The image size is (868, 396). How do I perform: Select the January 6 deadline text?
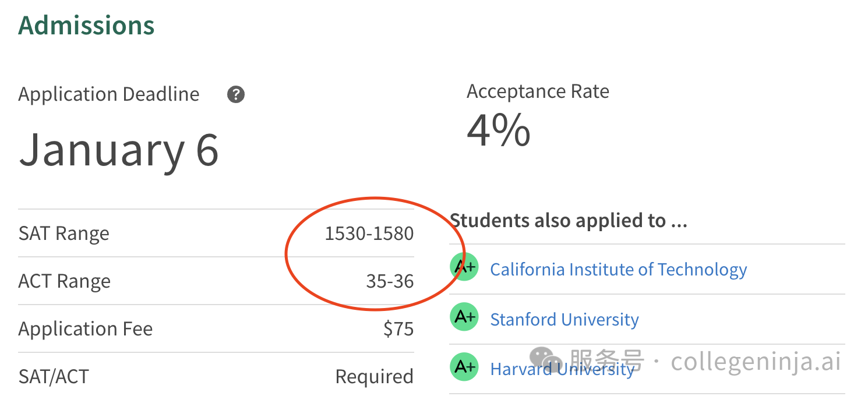tap(119, 150)
